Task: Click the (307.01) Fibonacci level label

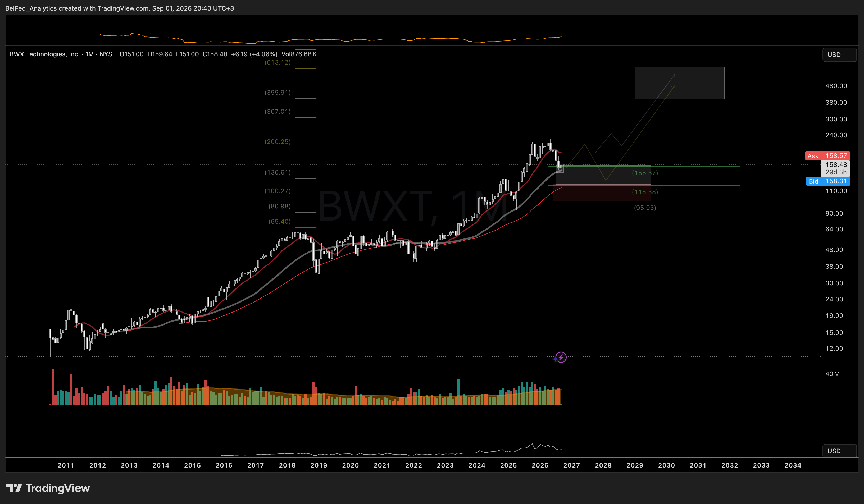Action: click(277, 111)
